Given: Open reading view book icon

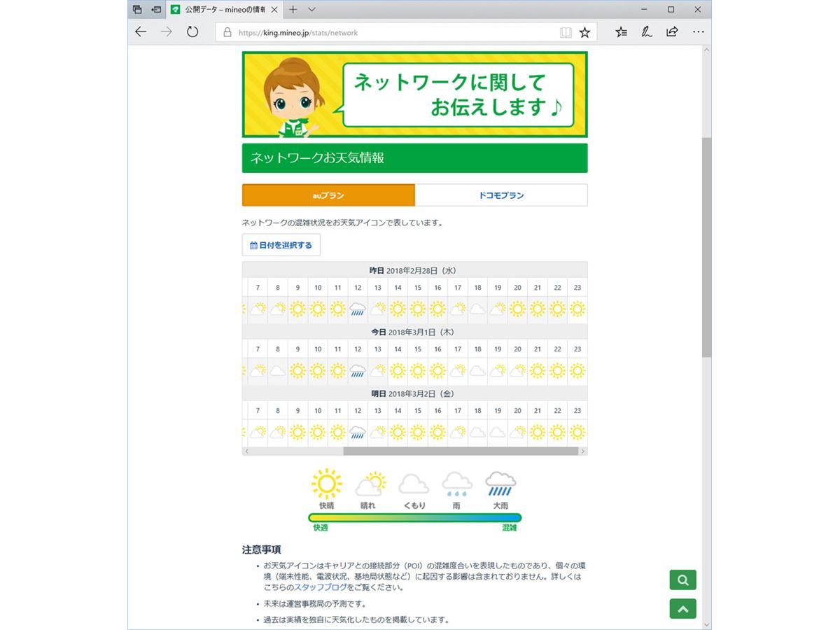Looking at the screenshot, I should click(566, 32).
